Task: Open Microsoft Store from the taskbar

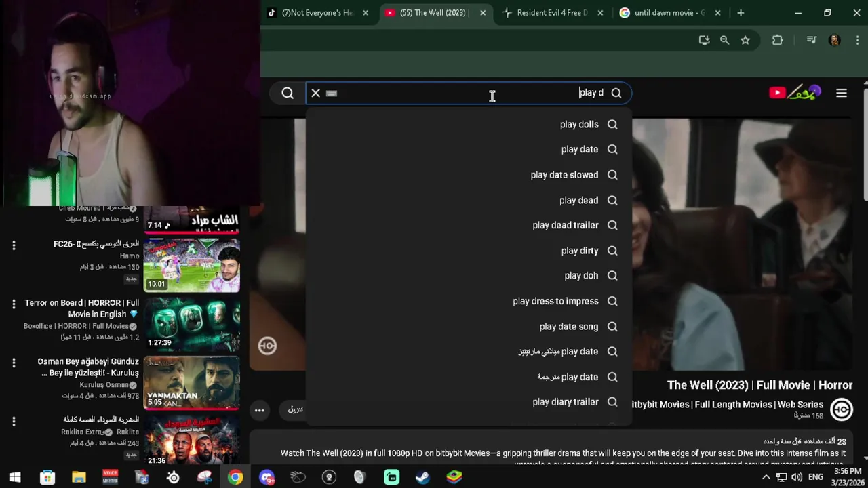Action: pyautogui.click(x=47, y=477)
